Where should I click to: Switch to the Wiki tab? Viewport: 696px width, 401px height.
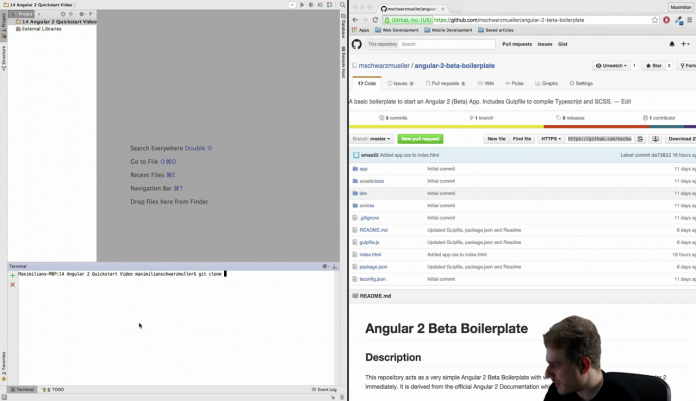pyautogui.click(x=486, y=83)
